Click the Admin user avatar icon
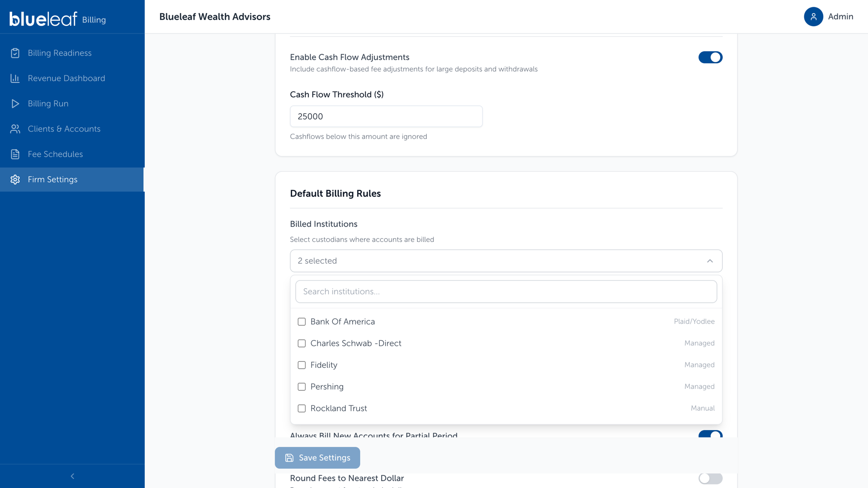Screen dimensions: 868x488 pos(813,17)
